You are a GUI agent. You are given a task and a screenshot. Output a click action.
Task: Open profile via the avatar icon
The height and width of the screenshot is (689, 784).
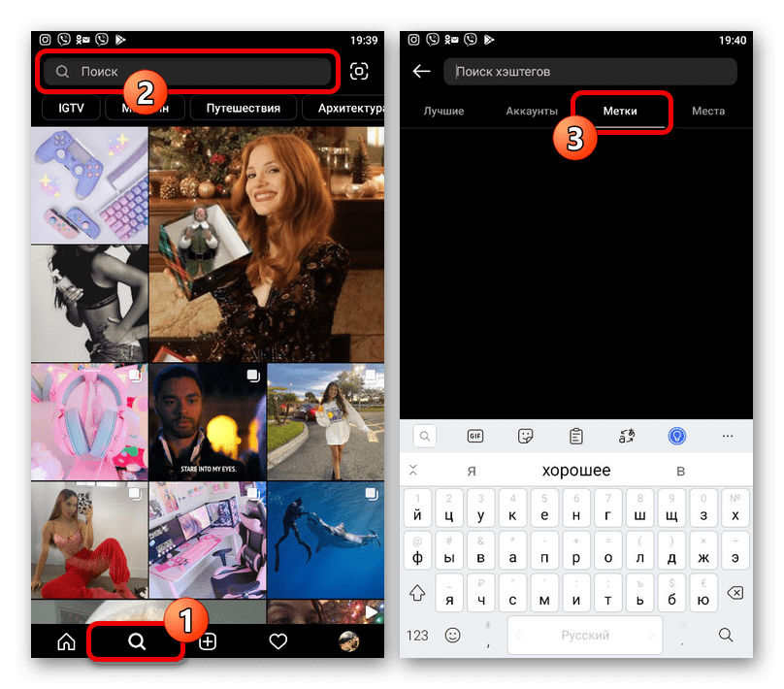(x=348, y=641)
